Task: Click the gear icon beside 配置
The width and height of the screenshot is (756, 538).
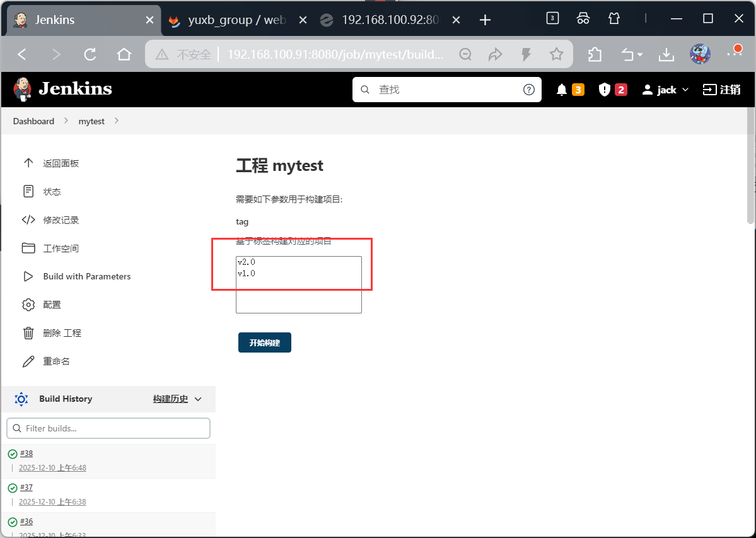Action: pyautogui.click(x=28, y=305)
